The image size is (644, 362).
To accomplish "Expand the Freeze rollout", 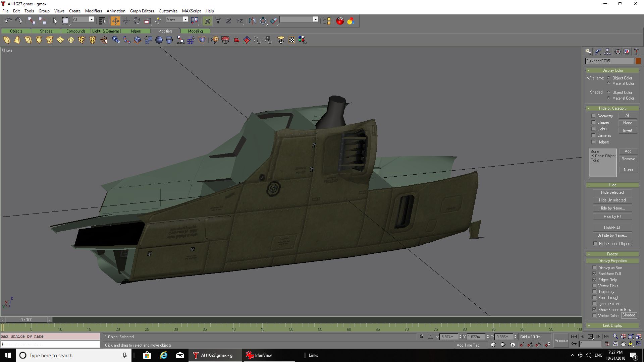I will [x=612, y=254].
